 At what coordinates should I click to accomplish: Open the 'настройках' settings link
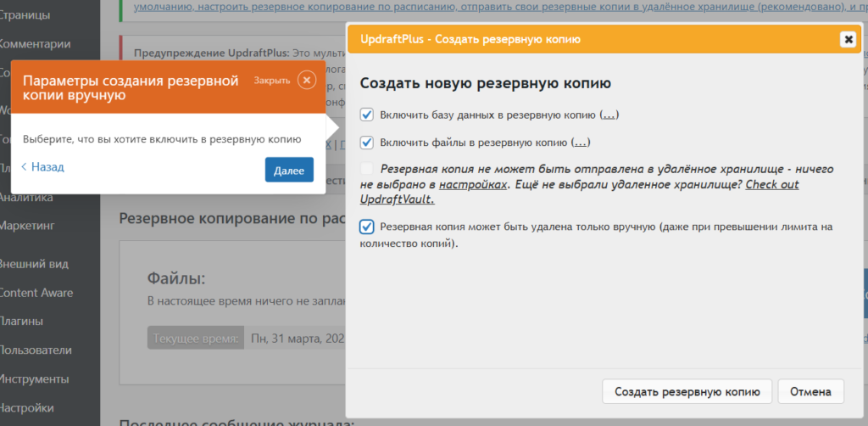pyautogui.click(x=473, y=185)
